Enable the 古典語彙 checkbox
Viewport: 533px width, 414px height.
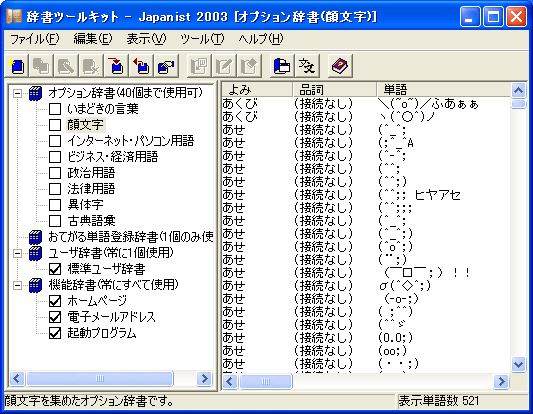tap(55, 221)
